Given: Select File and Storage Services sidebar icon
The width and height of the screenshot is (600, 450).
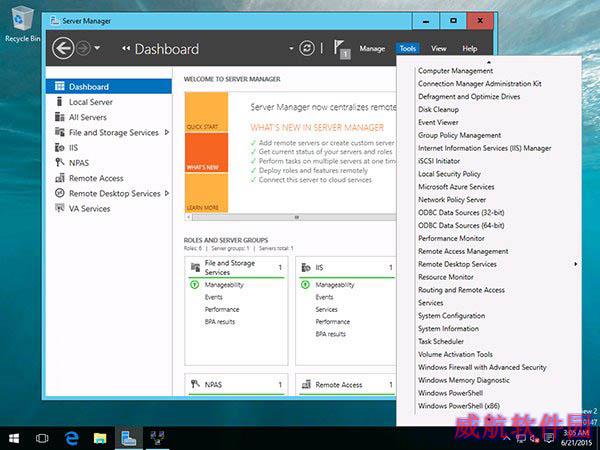Looking at the screenshot, I should click(59, 132).
